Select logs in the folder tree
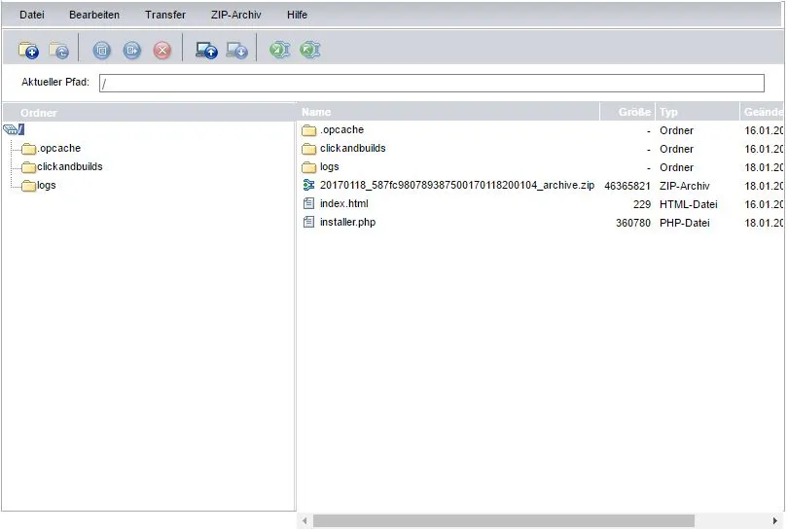Screen dimensions: 788x532 coord(47,186)
